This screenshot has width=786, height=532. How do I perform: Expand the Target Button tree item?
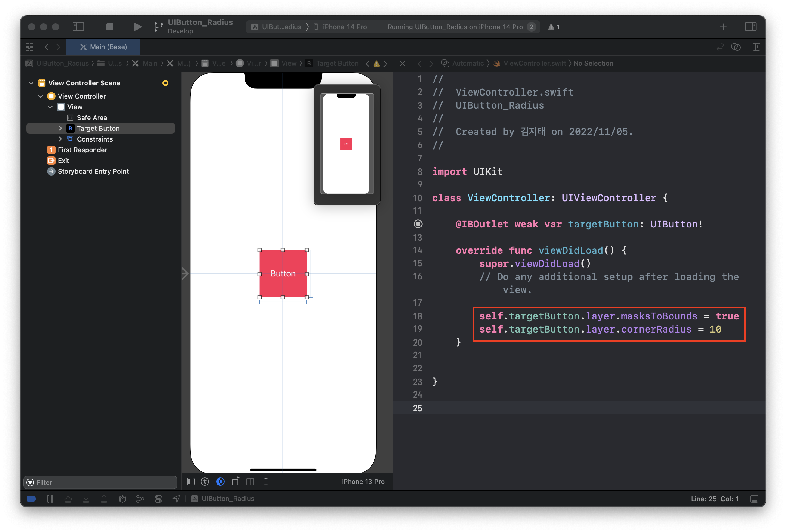point(60,128)
